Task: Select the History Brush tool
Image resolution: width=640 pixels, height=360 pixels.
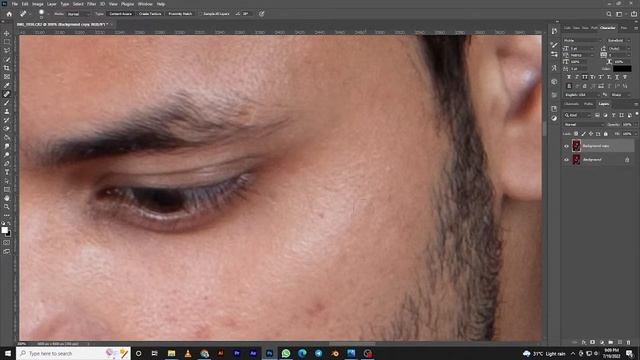Action: click(7, 120)
